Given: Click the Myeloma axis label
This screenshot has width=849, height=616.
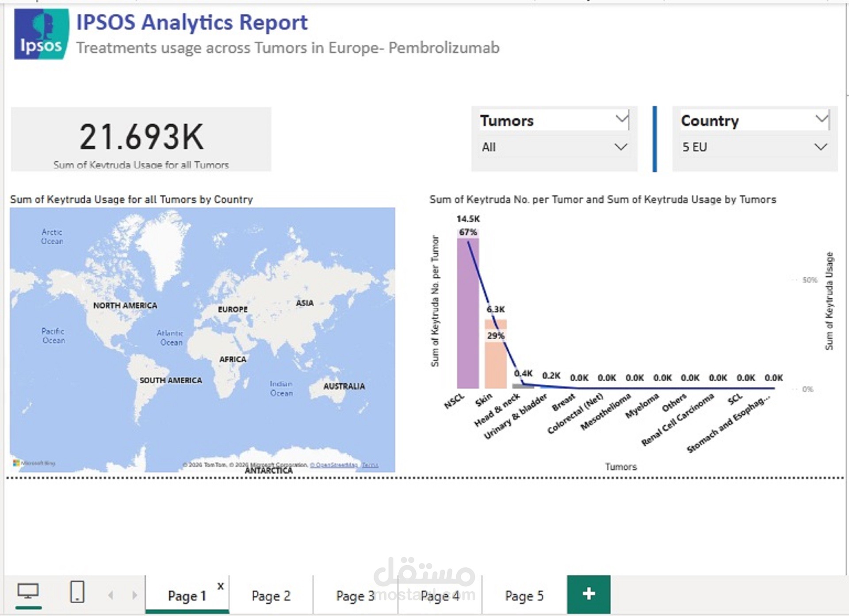Looking at the screenshot, I should (642, 406).
